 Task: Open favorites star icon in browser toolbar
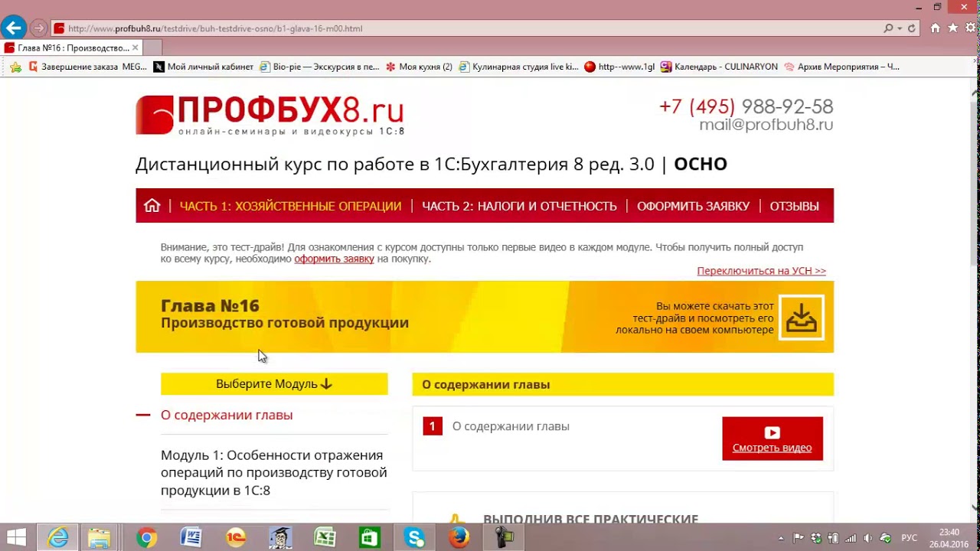[953, 28]
